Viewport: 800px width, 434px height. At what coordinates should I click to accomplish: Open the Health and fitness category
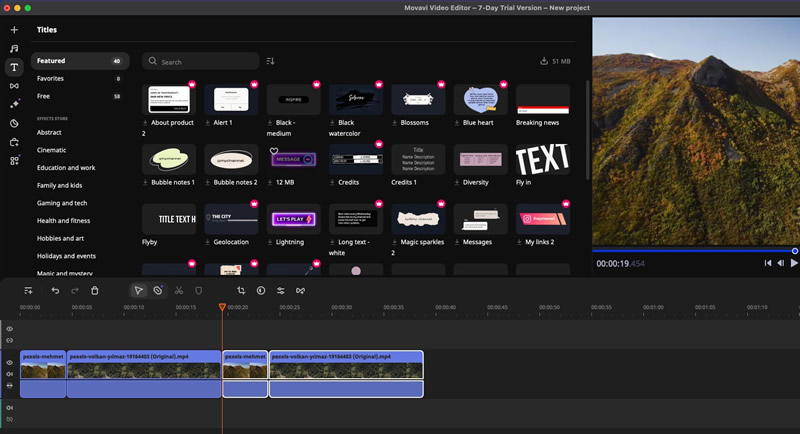(x=63, y=221)
